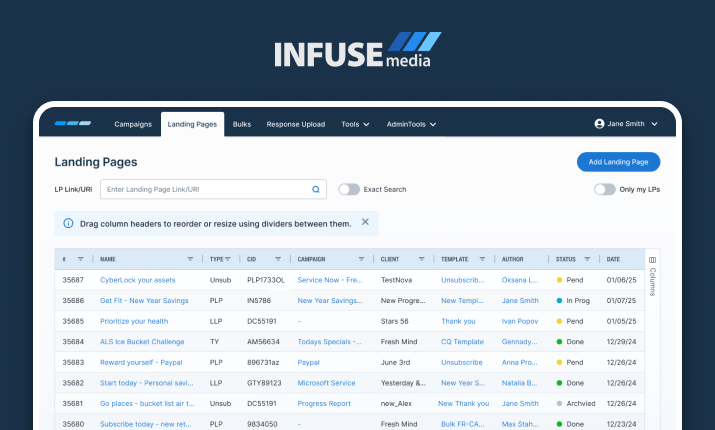This screenshot has height=430, width=715.
Task: Open Microsoft Service campaign link
Action: [326, 383]
